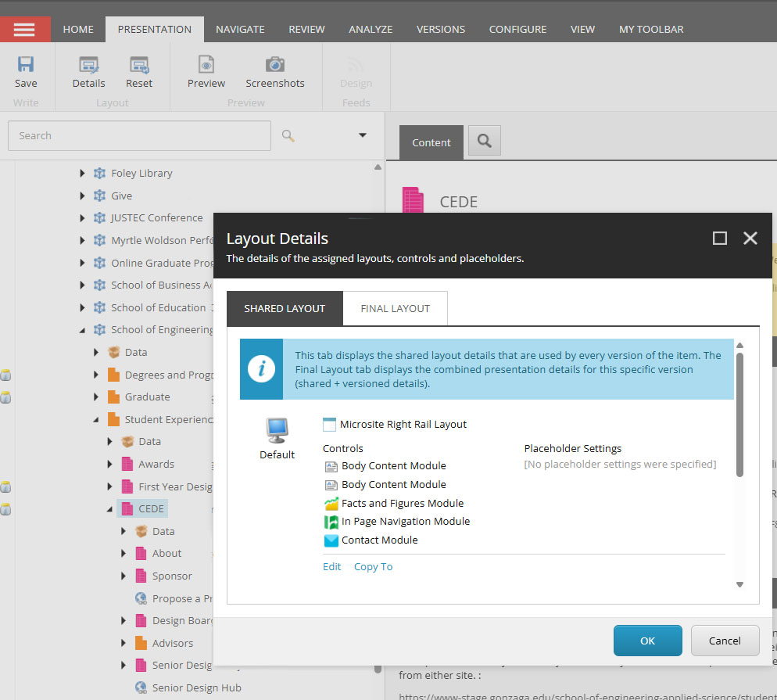Switch to the Final Layout tab
777x700 pixels.
pos(395,308)
